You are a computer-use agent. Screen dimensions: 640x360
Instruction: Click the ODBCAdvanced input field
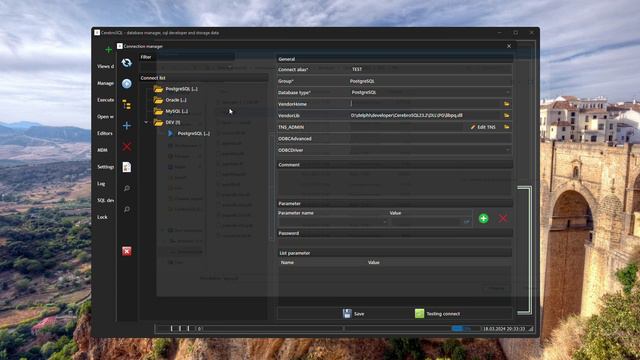pos(431,139)
